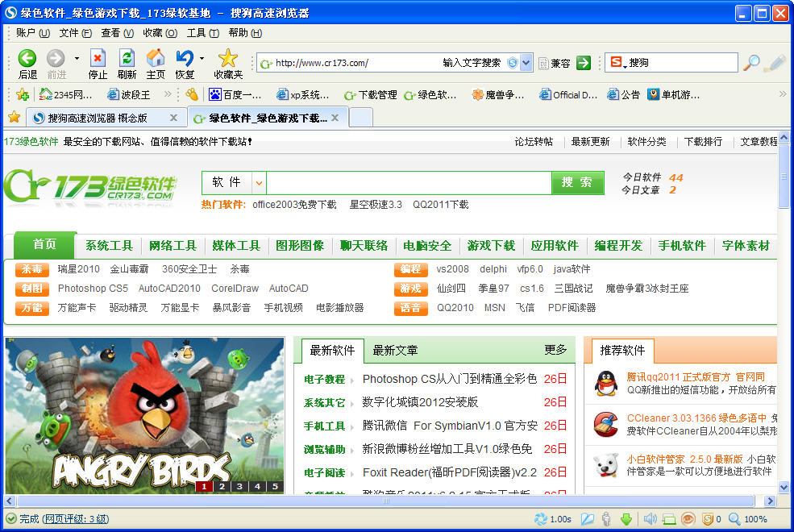Toggle compatibility mode (兼容) button
This screenshot has width=794, height=532.
(x=555, y=63)
